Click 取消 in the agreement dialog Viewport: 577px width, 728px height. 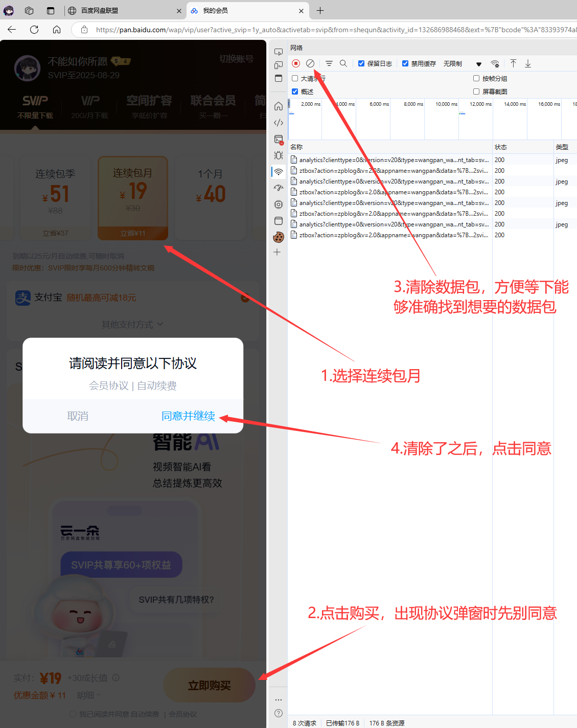[x=78, y=416]
